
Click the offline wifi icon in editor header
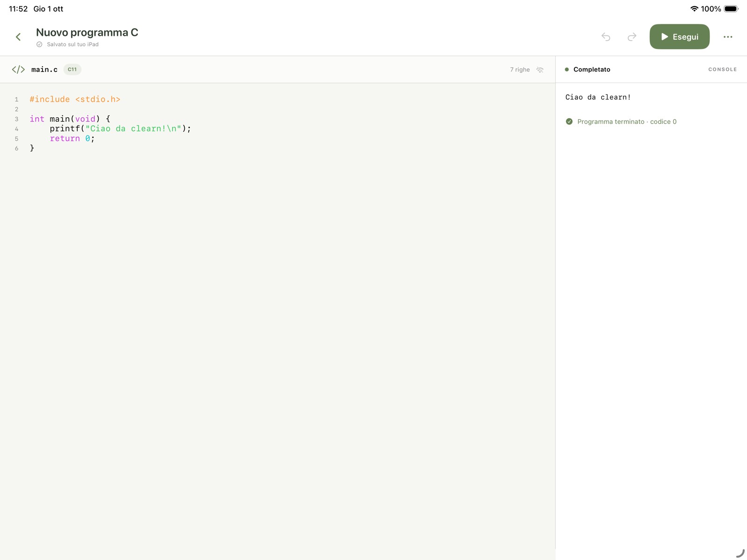pyautogui.click(x=540, y=70)
